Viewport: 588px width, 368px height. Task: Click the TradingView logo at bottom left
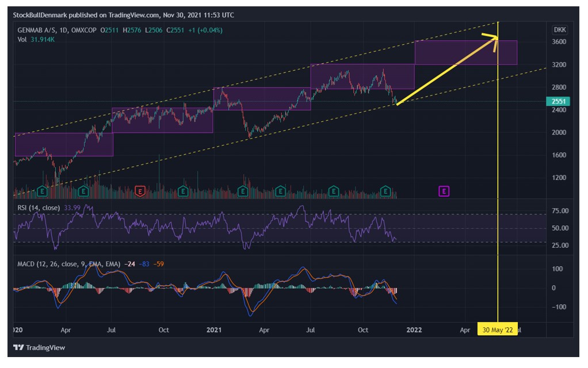[39, 347]
